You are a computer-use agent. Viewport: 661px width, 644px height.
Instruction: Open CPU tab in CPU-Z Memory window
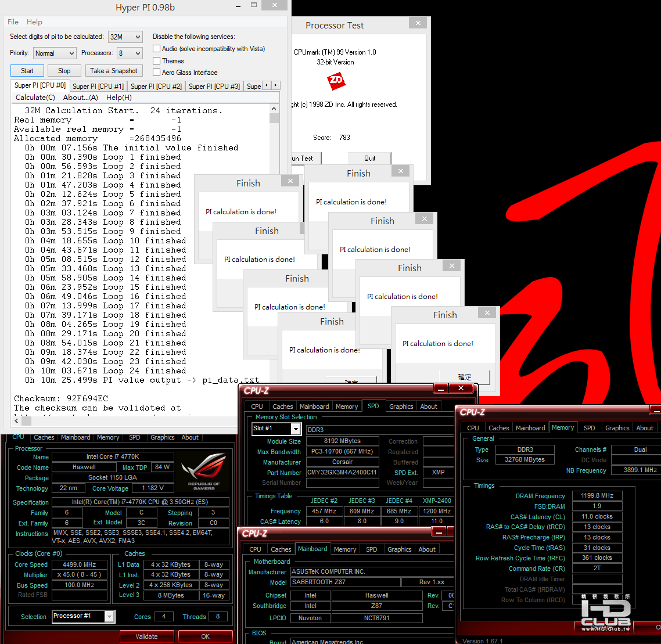point(473,428)
